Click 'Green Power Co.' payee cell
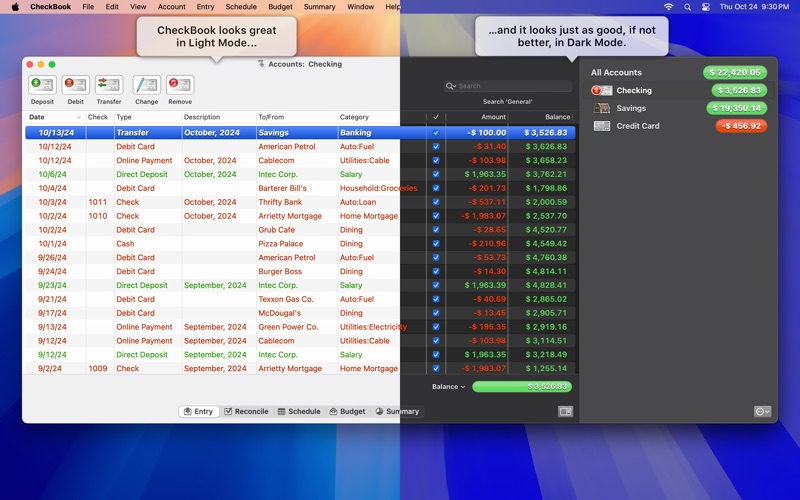Image resolution: width=800 pixels, height=500 pixels. [288, 327]
